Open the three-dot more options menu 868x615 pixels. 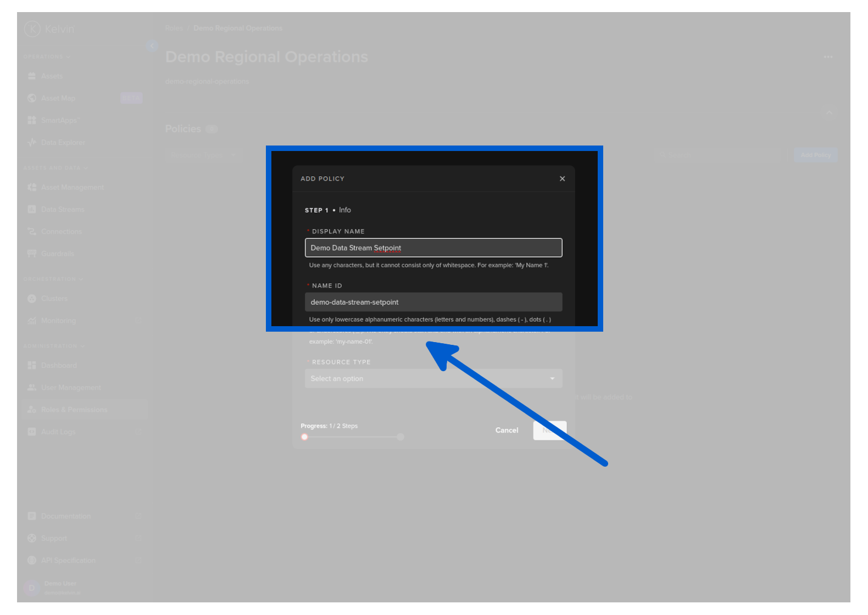point(828,57)
